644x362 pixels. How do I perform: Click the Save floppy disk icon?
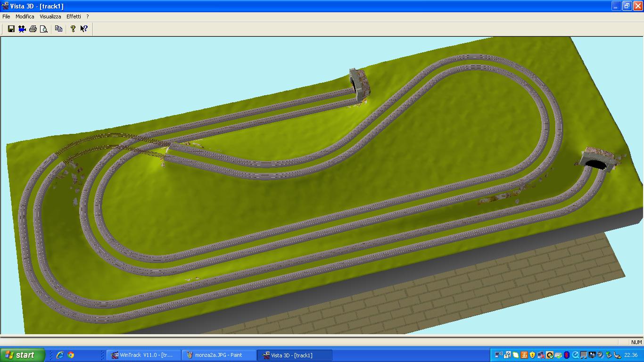click(x=11, y=29)
